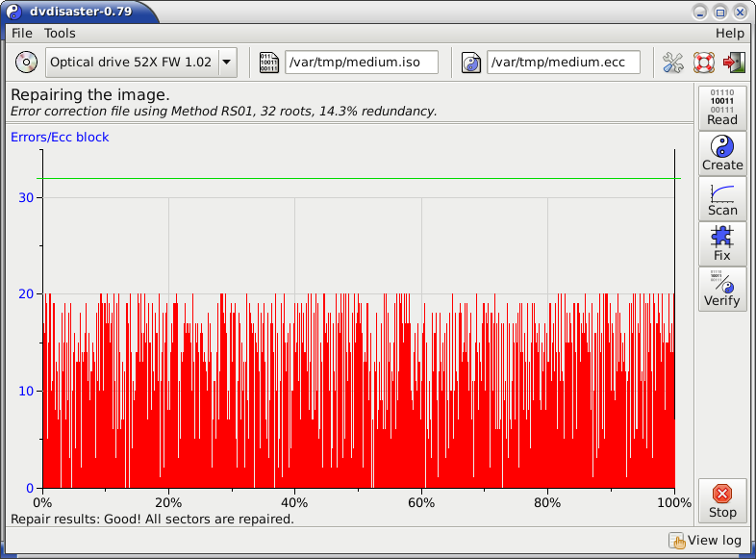Expand the Optical drive 52X dropdown
This screenshot has width=756, height=559.
click(227, 63)
